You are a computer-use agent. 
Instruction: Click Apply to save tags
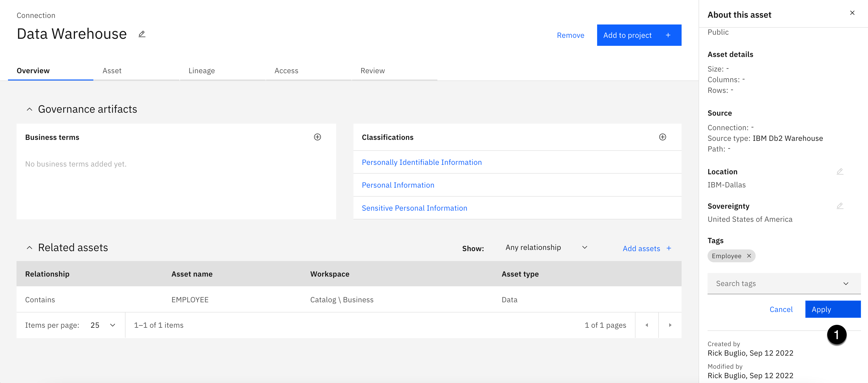(832, 309)
